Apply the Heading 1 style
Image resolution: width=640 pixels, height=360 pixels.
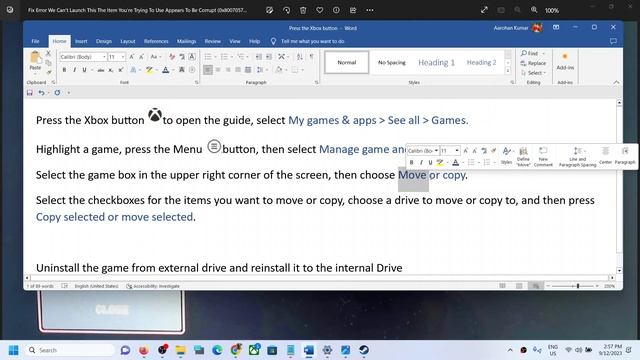436,62
